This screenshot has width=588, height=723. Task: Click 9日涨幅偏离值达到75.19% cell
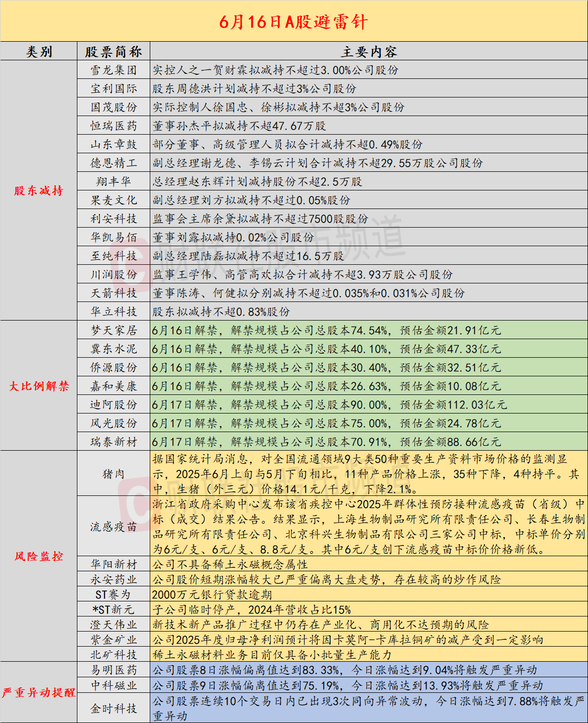point(369,685)
